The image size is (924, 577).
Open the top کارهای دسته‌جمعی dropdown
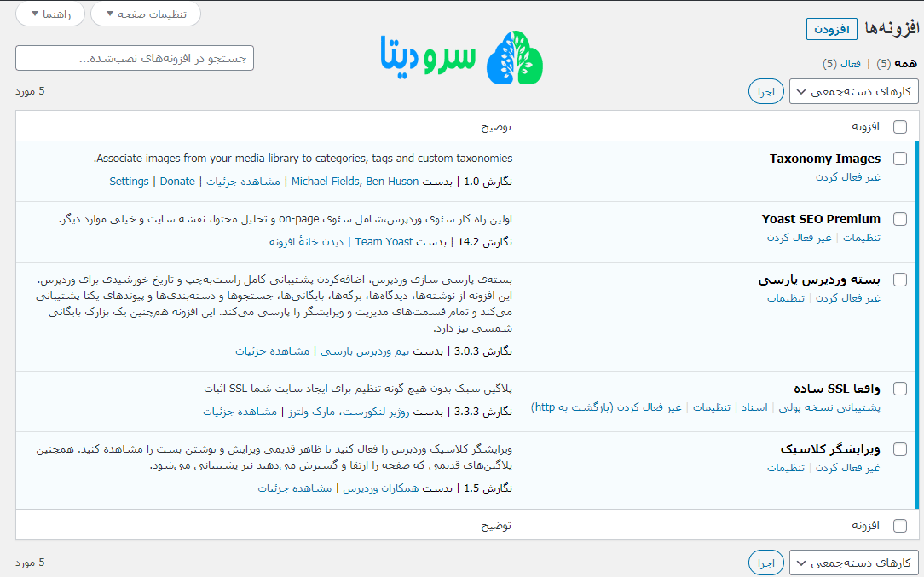click(853, 91)
